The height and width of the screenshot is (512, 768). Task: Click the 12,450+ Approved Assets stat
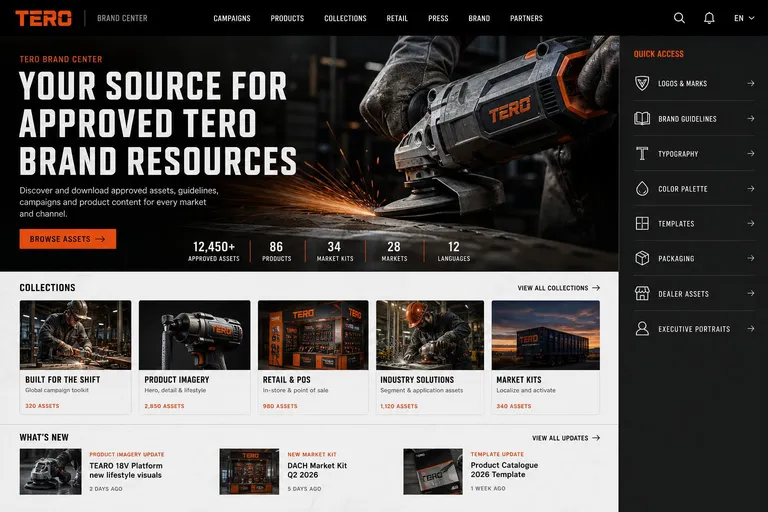point(214,251)
